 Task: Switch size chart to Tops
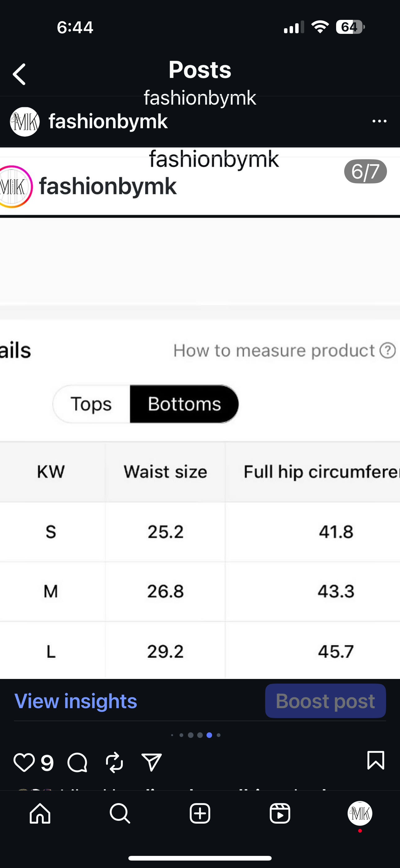click(x=91, y=404)
